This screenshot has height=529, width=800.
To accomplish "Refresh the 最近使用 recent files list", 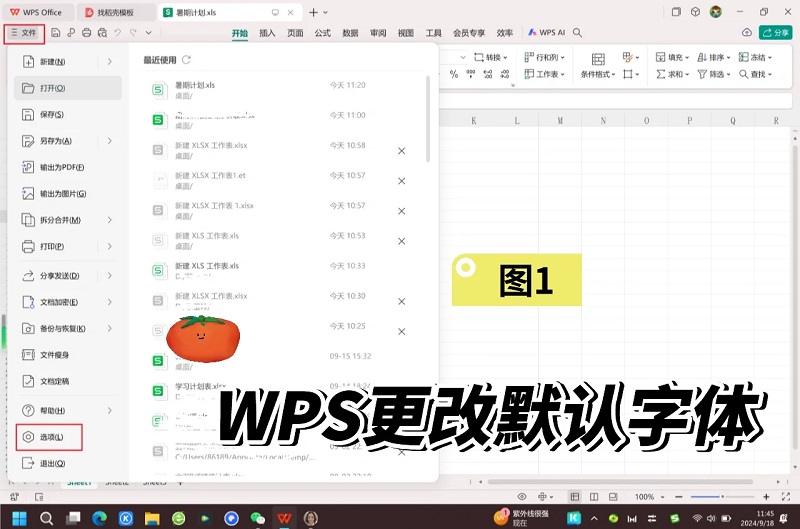I will tap(186, 60).
